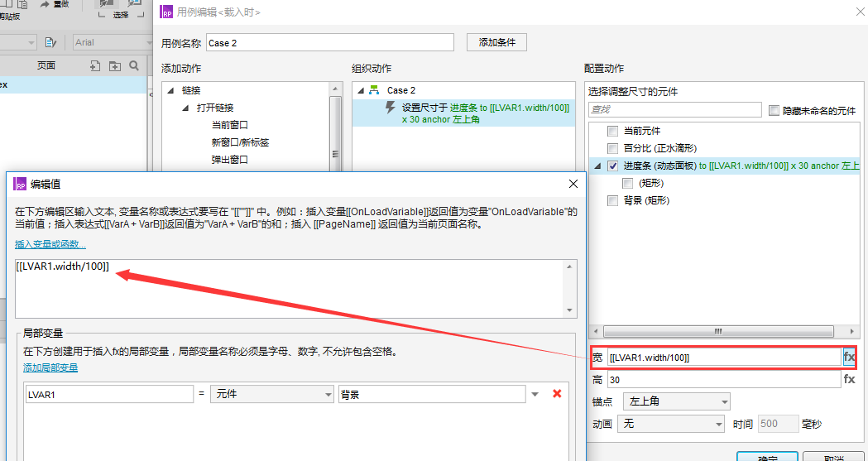Open the 锚点 左上角 dropdown
The height and width of the screenshot is (461, 868).
pos(676,401)
